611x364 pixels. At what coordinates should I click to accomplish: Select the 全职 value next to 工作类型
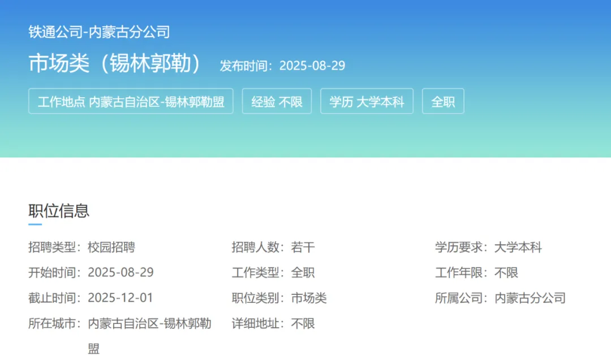click(x=303, y=272)
